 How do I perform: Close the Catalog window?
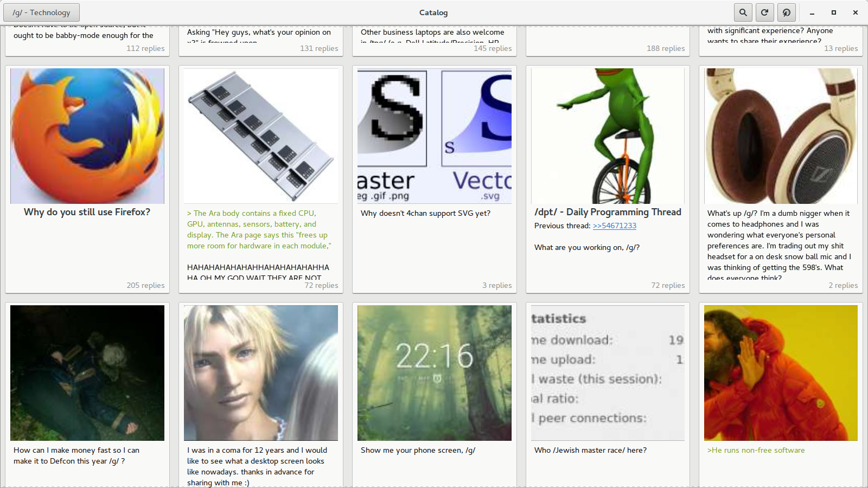coord(856,12)
